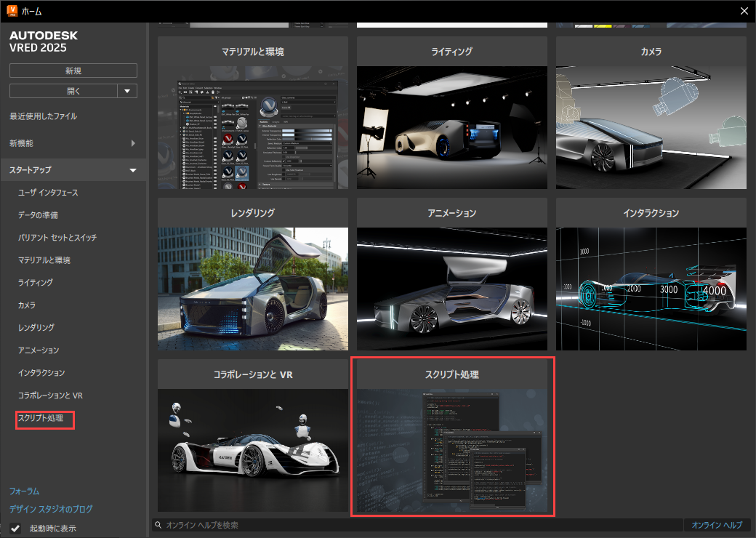Toggle the 起動時に表示 checkbox
The image size is (756, 538).
pos(15,529)
